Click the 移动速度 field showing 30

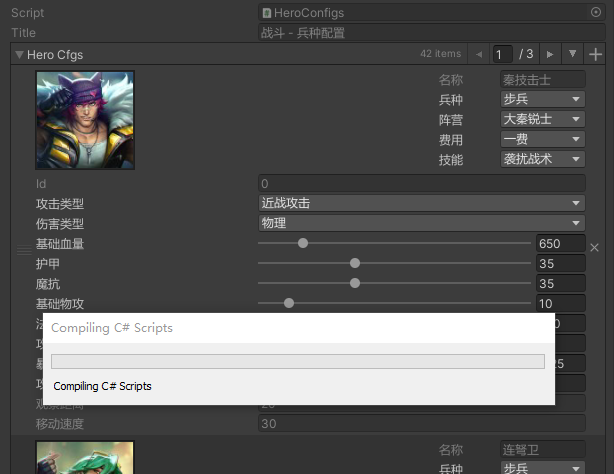[422, 423]
